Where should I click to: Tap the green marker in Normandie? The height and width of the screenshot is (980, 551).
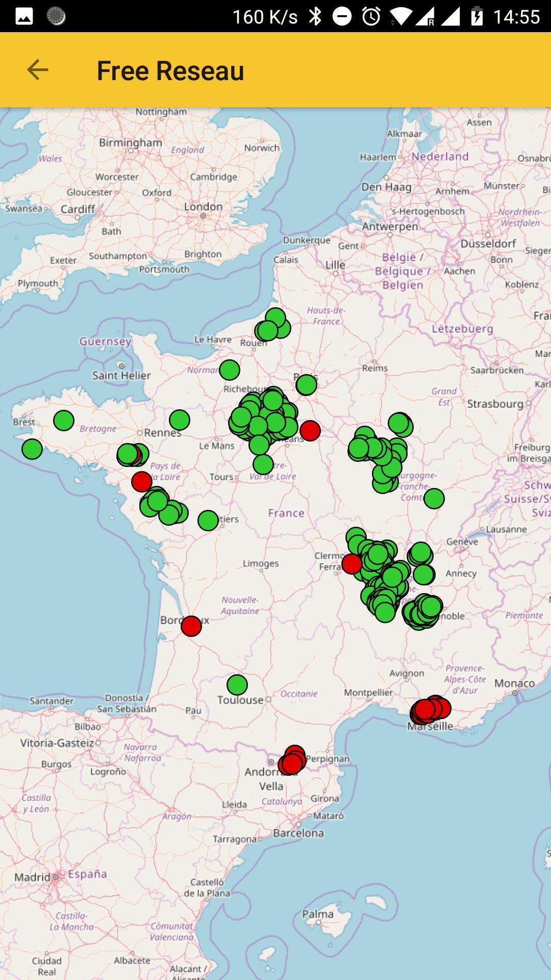coord(230,370)
